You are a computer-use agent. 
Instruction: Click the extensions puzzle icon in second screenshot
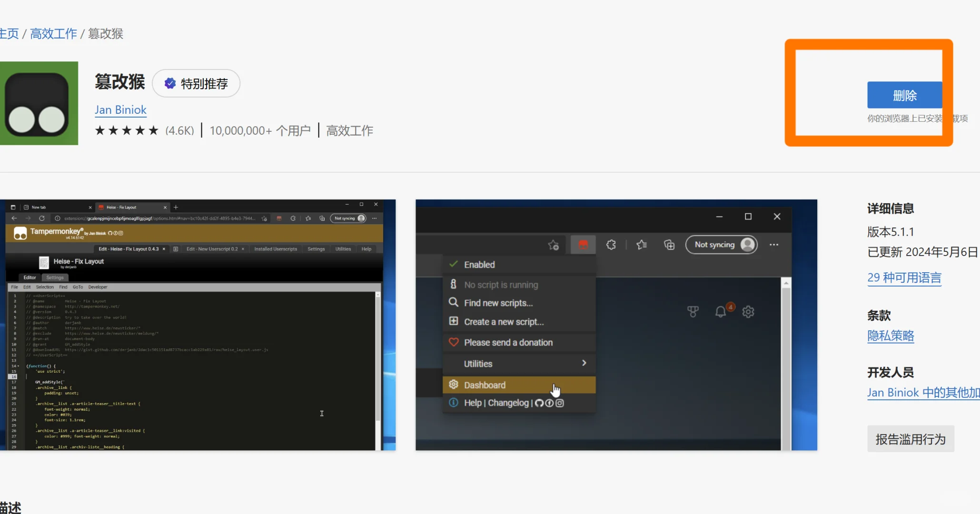pos(611,245)
